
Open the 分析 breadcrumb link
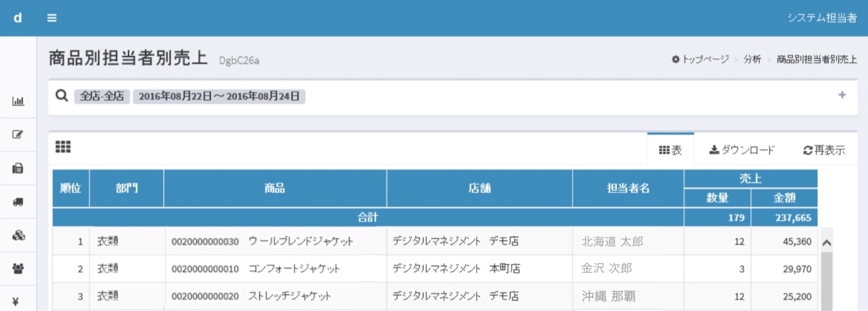[752, 59]
